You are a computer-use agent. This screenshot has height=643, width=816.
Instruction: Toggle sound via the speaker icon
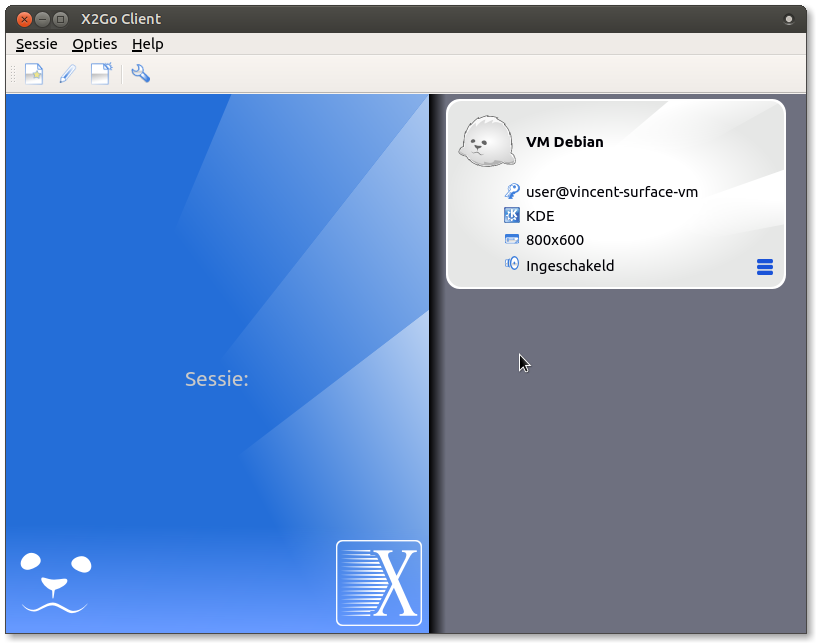click(512, 265)
